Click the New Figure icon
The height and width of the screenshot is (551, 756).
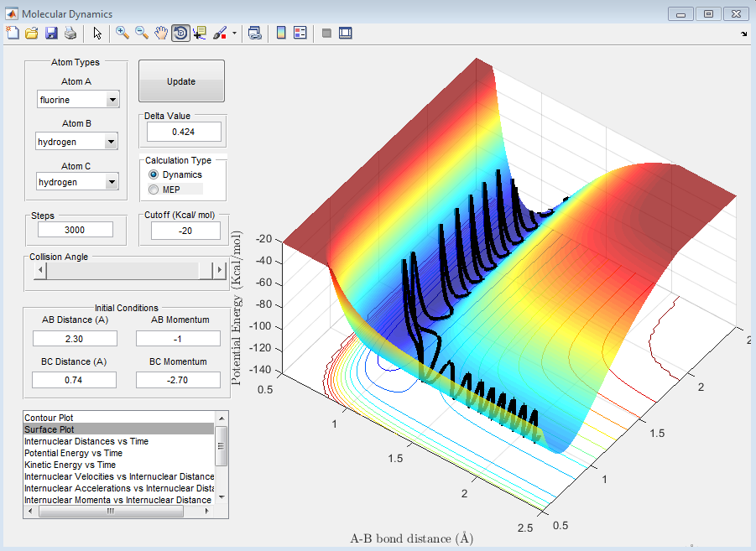click(13, 33)
